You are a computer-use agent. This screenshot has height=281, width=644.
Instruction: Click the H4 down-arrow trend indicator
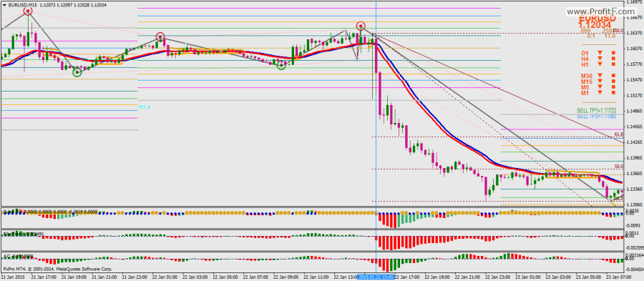coord(600,59)
